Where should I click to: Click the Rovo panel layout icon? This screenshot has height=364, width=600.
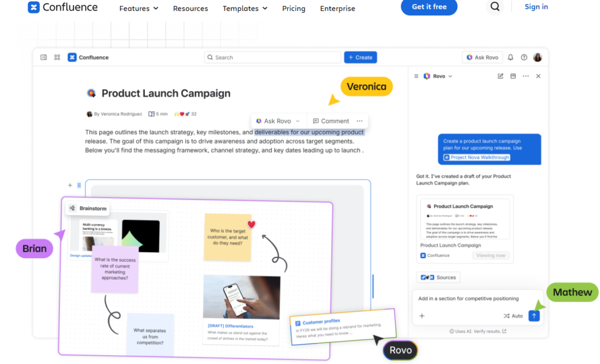[x=513, y=76]
